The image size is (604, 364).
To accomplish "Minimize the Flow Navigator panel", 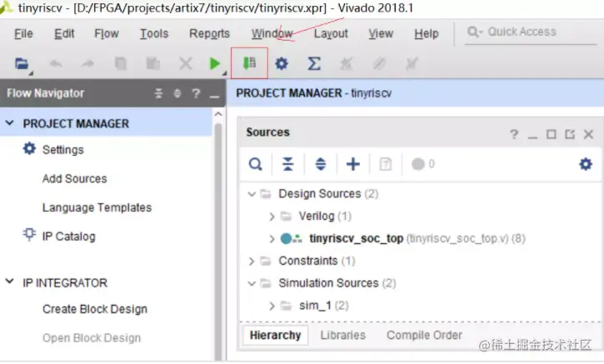I will 214,97.
